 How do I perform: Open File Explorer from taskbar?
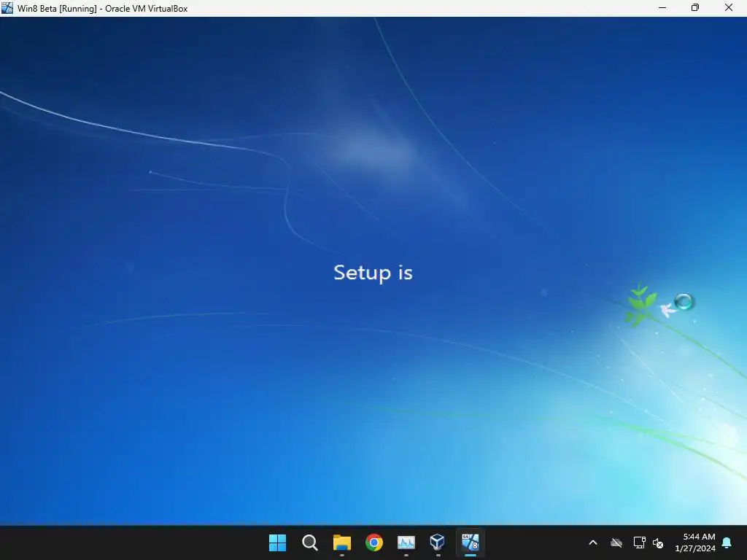click(x=341, y=542)
